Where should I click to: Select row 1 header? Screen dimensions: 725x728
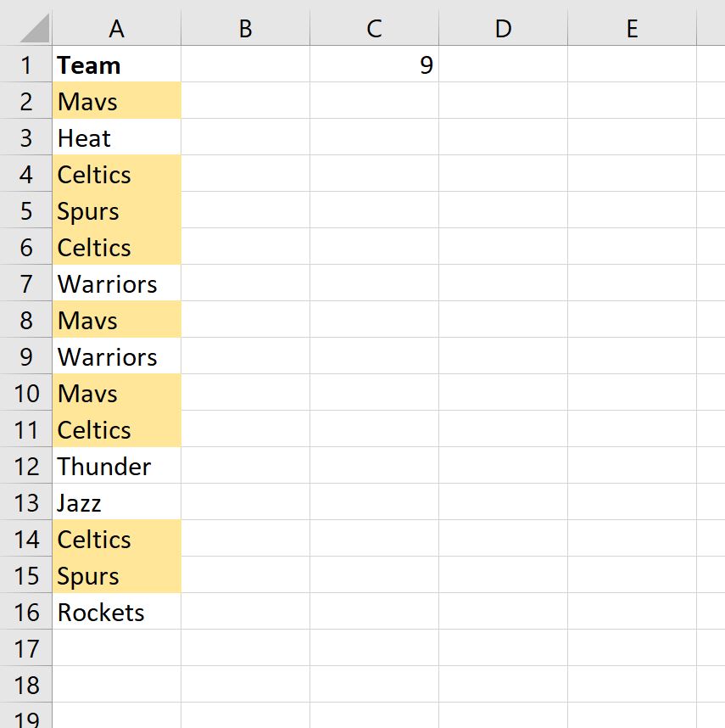[x=25, y=64]
